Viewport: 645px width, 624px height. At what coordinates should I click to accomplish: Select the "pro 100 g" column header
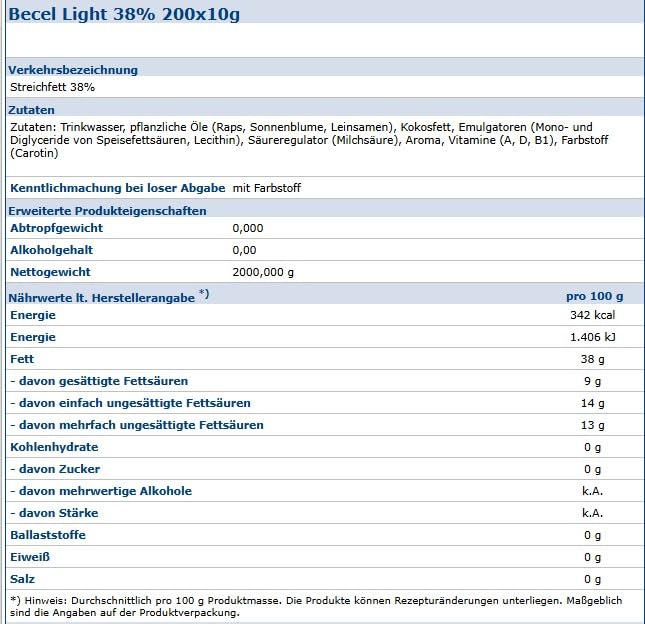[594, 296]
